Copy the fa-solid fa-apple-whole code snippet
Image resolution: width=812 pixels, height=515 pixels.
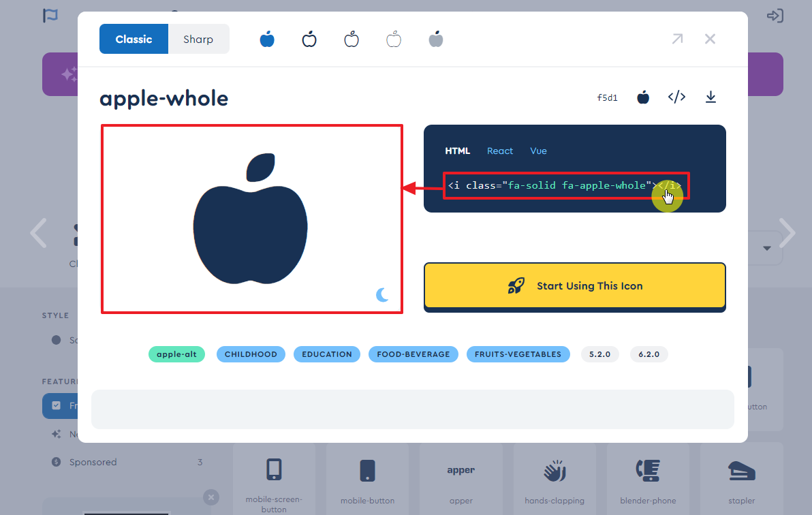click(565, 185)
